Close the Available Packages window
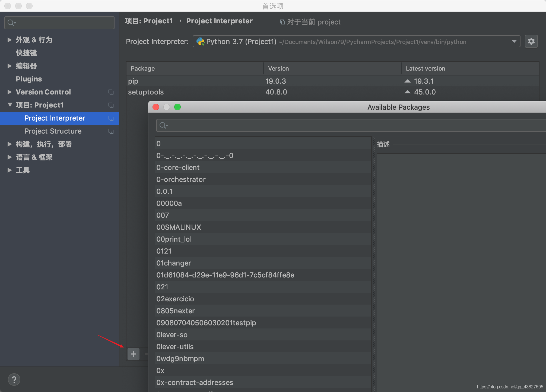546x392 pixels. click(156, 107)
